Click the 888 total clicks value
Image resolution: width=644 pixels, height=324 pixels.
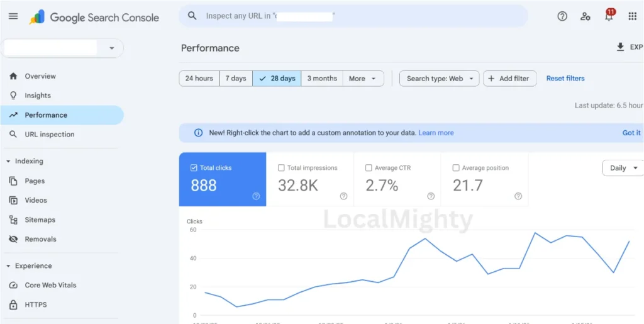click(204, 186)
